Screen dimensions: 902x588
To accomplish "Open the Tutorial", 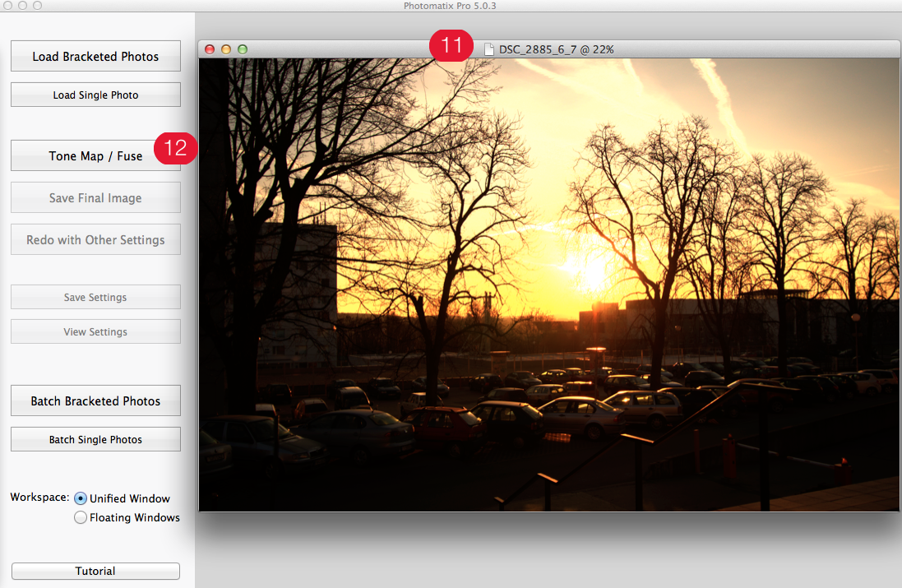I will click(x=95, y=571).
